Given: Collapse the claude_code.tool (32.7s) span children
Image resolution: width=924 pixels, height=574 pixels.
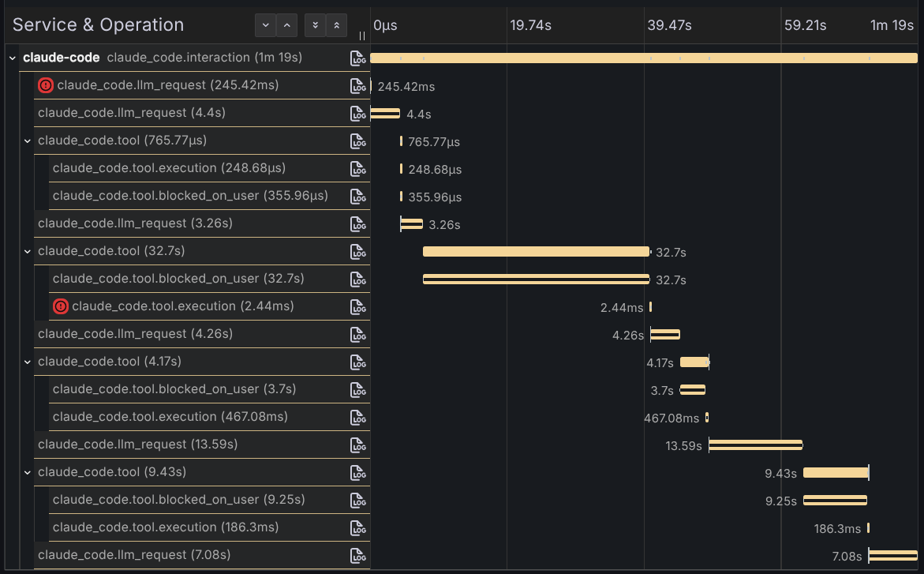Looking at the screenshot, I should click(28, 251).
